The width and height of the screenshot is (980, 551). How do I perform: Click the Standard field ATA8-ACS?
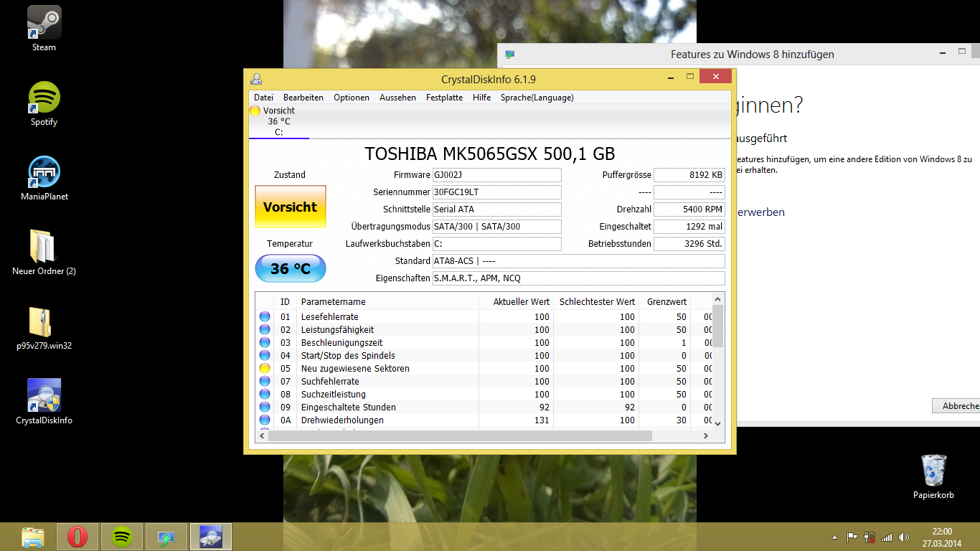coord(578,261)
